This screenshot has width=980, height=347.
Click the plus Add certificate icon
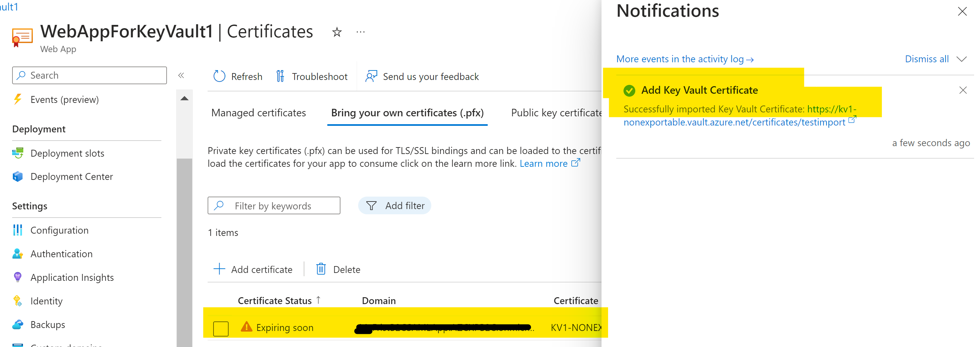(219, 269)
